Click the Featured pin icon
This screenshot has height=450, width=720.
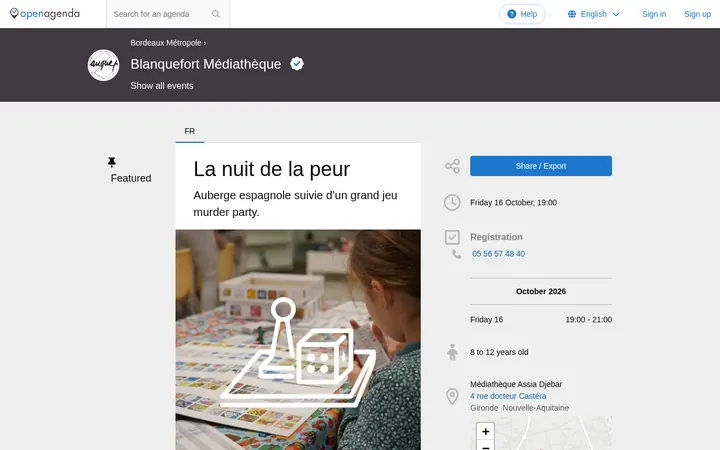(112, 162)
